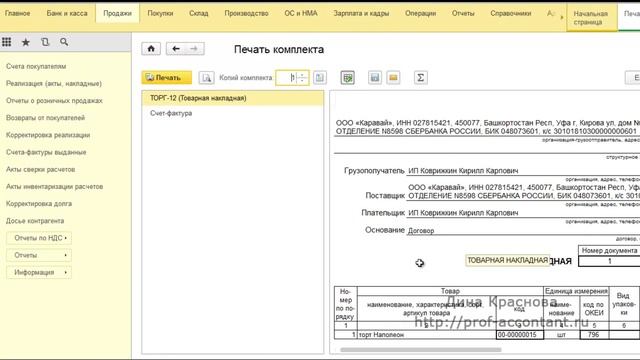Viewport: 640px width, 360px height.
Task: Open Банк и касса section
Action: tap(67, 13)
